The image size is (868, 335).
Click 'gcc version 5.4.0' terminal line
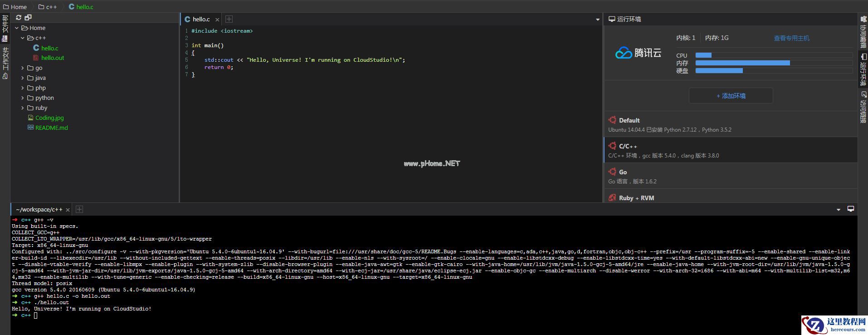pos(103,290)
